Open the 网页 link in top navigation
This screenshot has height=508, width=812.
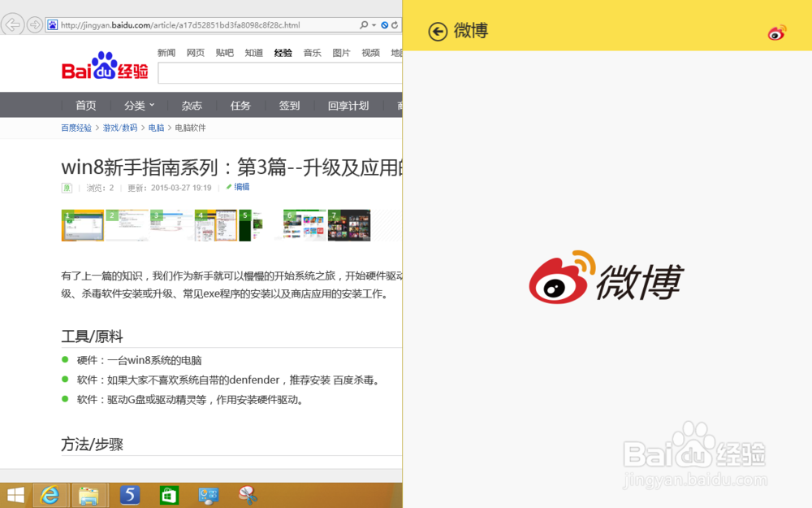tap(195, 53)
